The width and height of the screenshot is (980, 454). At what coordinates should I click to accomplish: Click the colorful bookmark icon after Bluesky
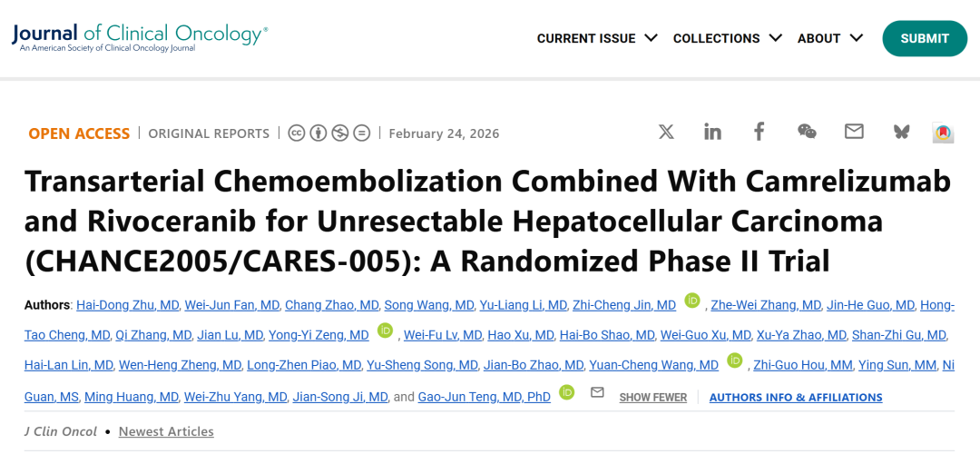(x=944, y=133)
